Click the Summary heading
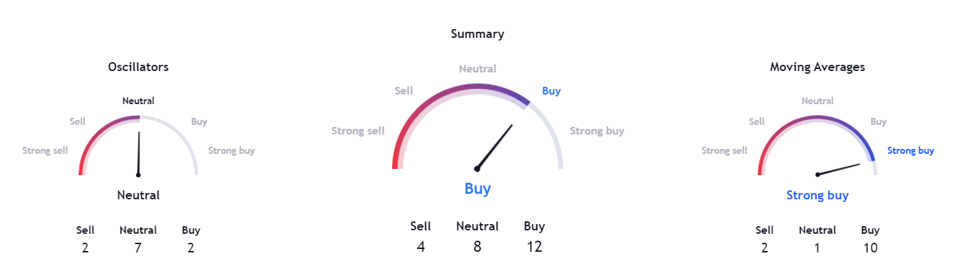Viewport: 980px width, 280px height. click(478, 33)
